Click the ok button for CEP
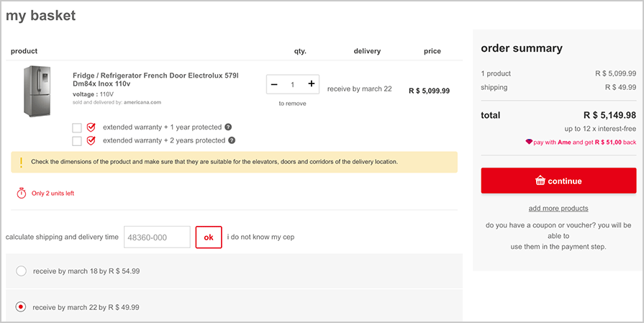 coord(209,237)
